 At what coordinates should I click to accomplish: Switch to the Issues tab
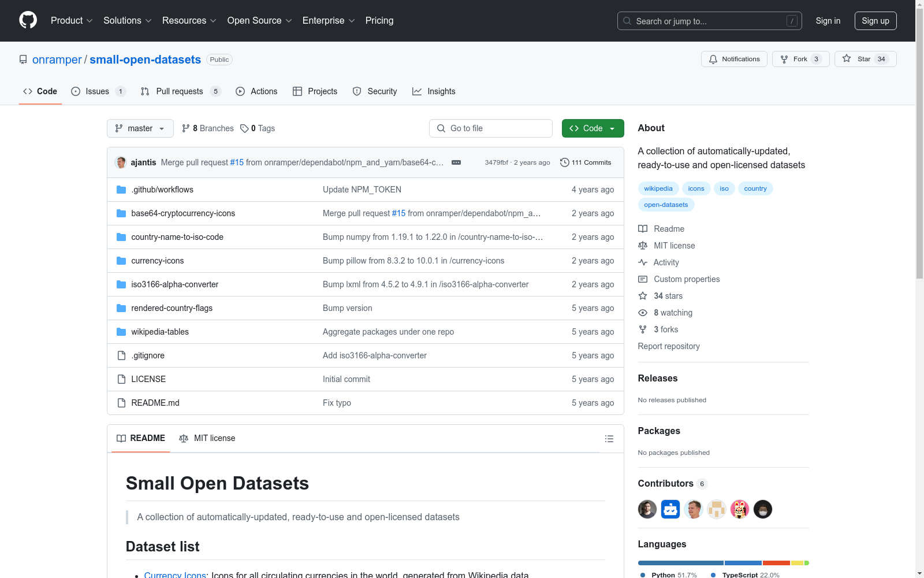pyautogui.click(x=98, y=91)
